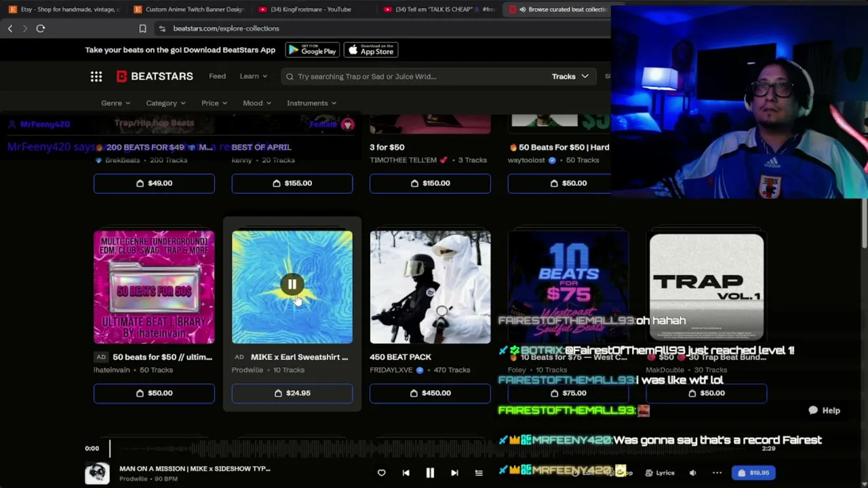Open the Feed page
Image resolution: width=868 pixels, height=488 pixels.
tap(217, 77)
